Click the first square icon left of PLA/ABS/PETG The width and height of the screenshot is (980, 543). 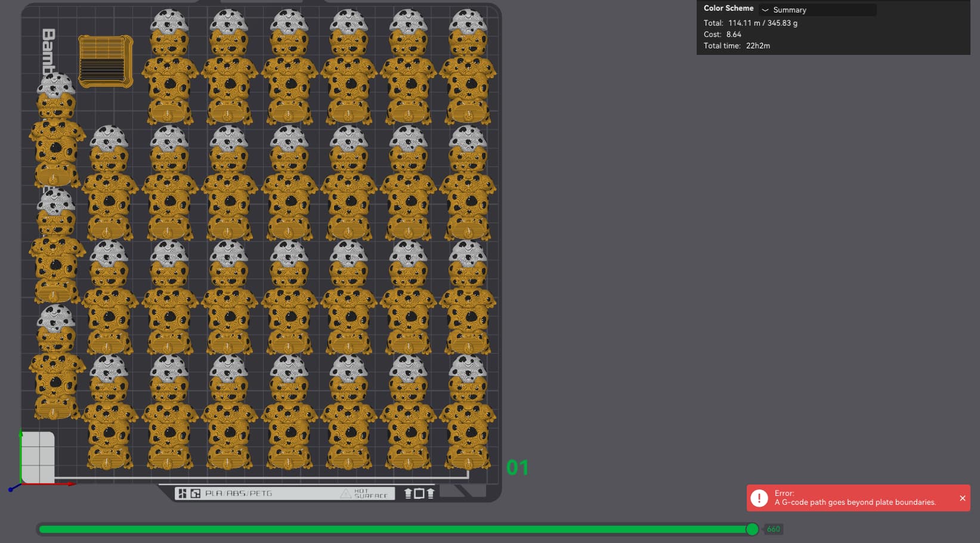pos(183,493)
